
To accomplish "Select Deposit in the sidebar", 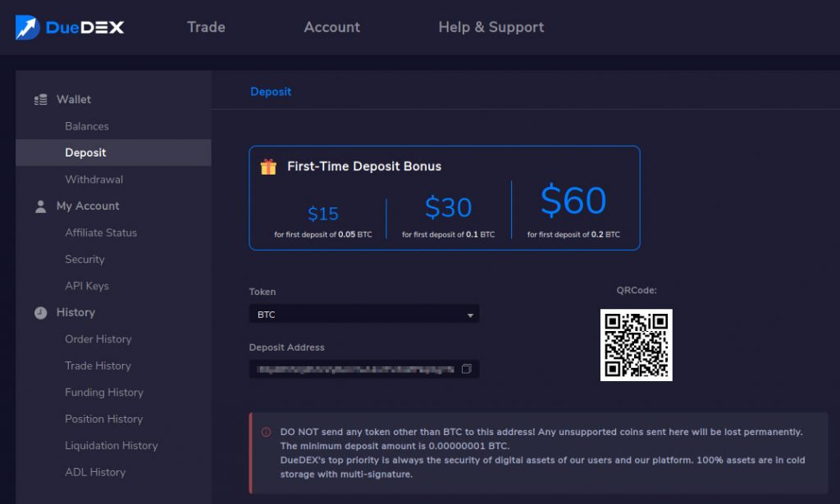I will [113, 152].
